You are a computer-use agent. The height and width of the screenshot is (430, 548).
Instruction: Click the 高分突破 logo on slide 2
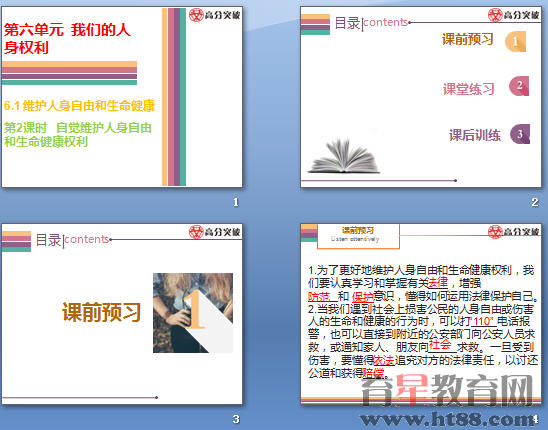[x=514, y=15]
